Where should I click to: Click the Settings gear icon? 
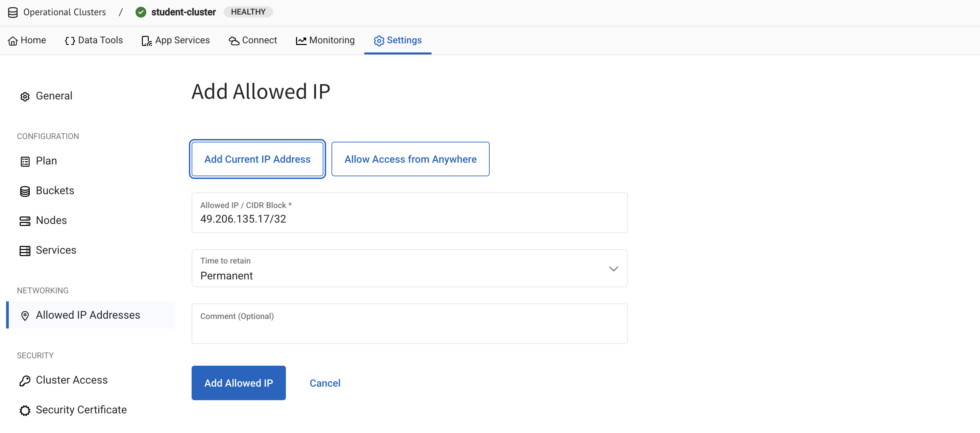(x=379, y=40)
